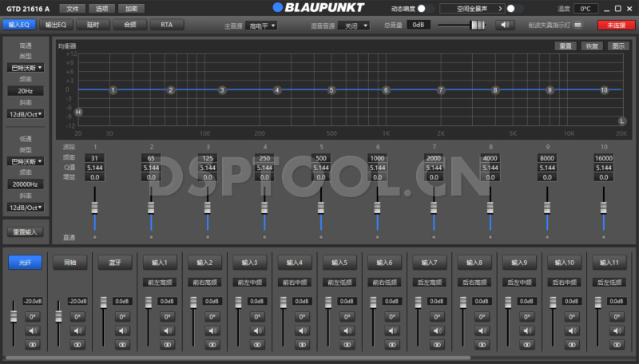Click the 重置输入 button
This screenshot has width=639, height=364.
click(25, 232)
